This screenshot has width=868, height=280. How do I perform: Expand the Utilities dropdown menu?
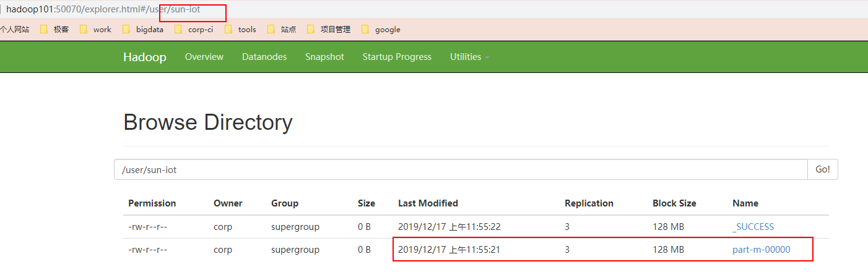[469, 57]
